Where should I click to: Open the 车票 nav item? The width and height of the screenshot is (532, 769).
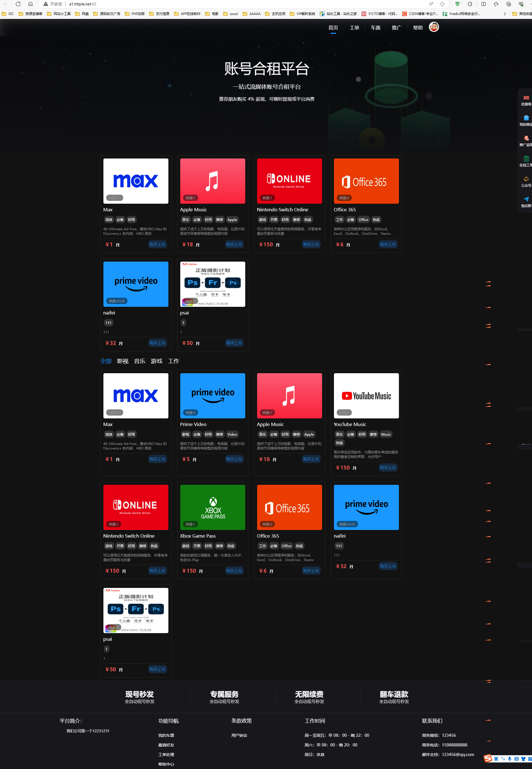376,28
